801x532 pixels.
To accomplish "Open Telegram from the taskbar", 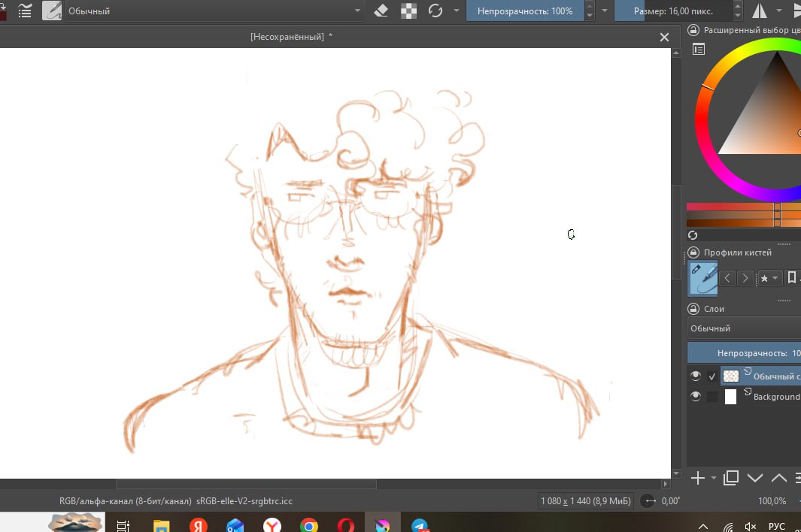I will click(x=420, y=526).
